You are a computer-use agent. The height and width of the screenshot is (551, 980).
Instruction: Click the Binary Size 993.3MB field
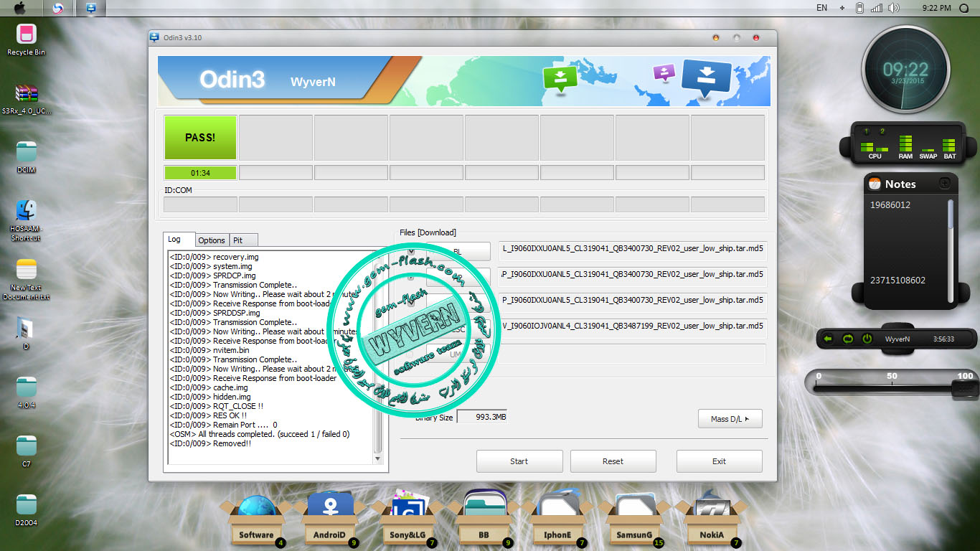click(x=482, y=417)
